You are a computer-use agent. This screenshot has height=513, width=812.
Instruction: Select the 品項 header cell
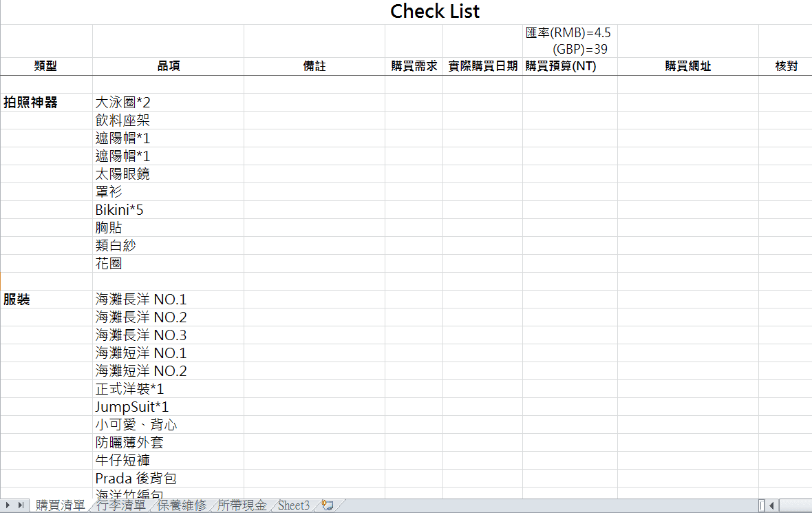pyautogui.click(x=169, y=66)
